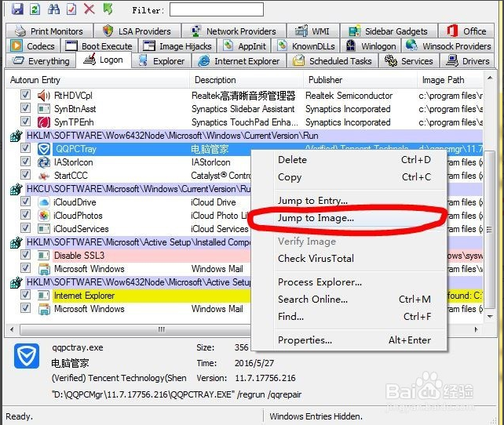Click the Description column header

pyautogui.click(x=247, y=80)
